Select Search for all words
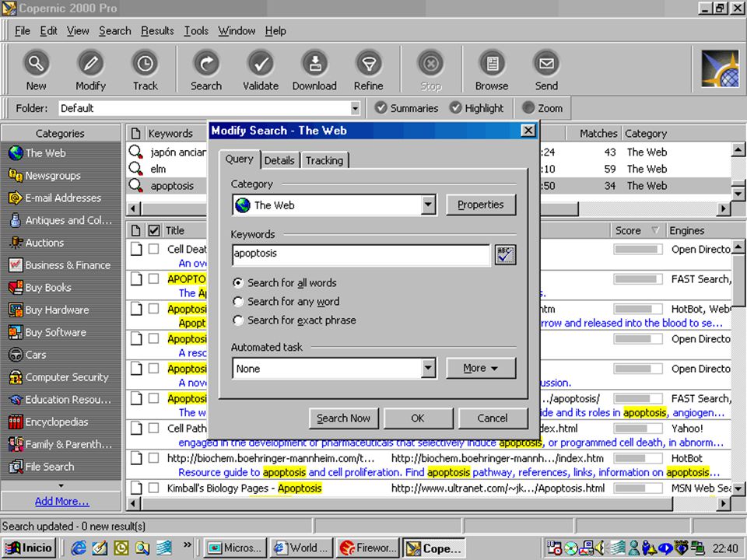 [x=285, y=283]
